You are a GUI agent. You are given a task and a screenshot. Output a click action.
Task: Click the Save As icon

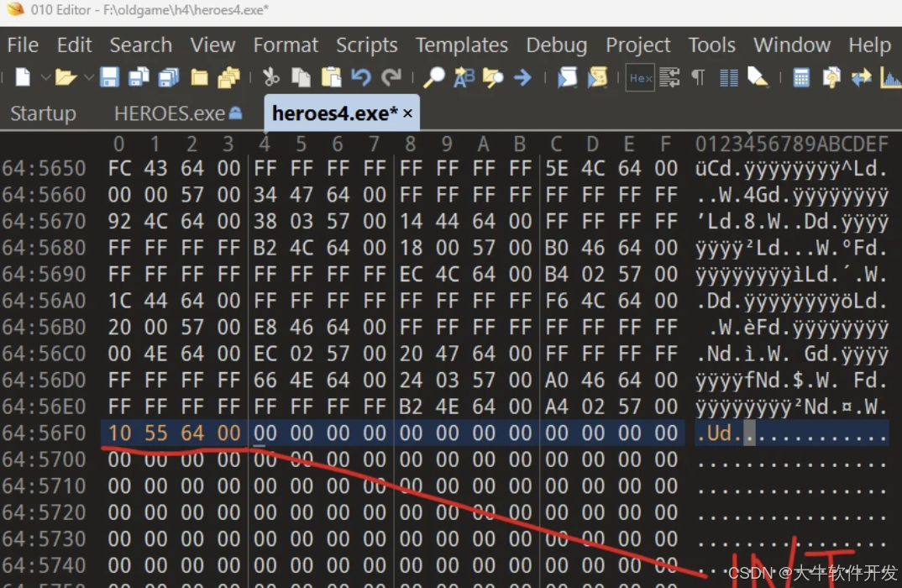point(139,76)
